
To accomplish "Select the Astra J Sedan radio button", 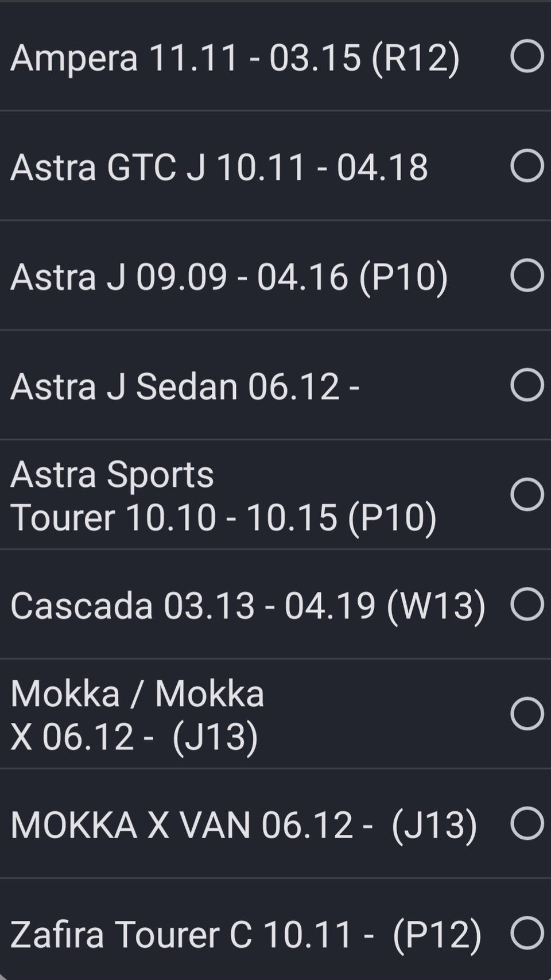I will coord(526,385).
